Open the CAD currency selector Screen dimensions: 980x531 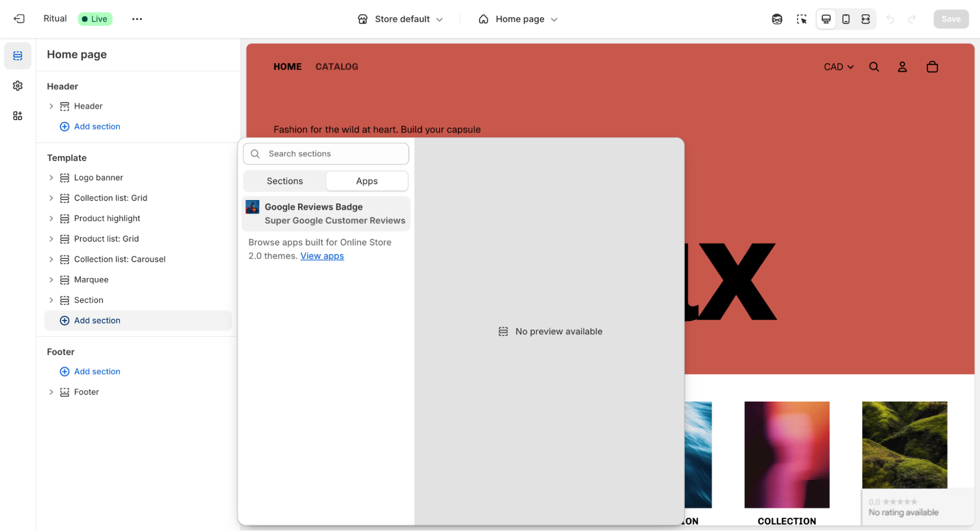coord(838,67)
